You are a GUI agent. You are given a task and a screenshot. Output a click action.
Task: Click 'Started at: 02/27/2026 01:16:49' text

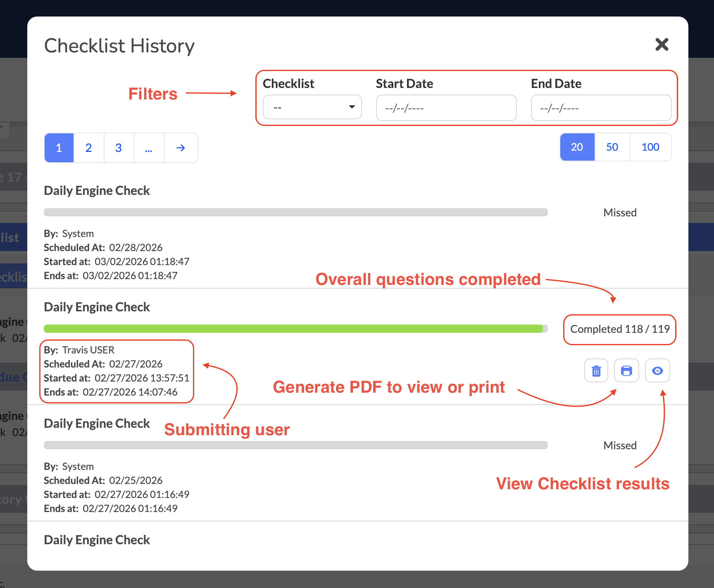click(117, 495)
